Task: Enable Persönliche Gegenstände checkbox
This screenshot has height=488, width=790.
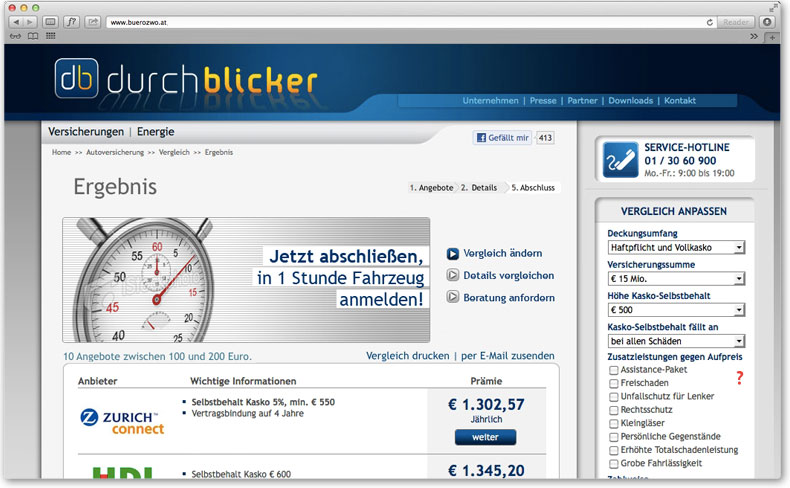Action: click(613, 437)
